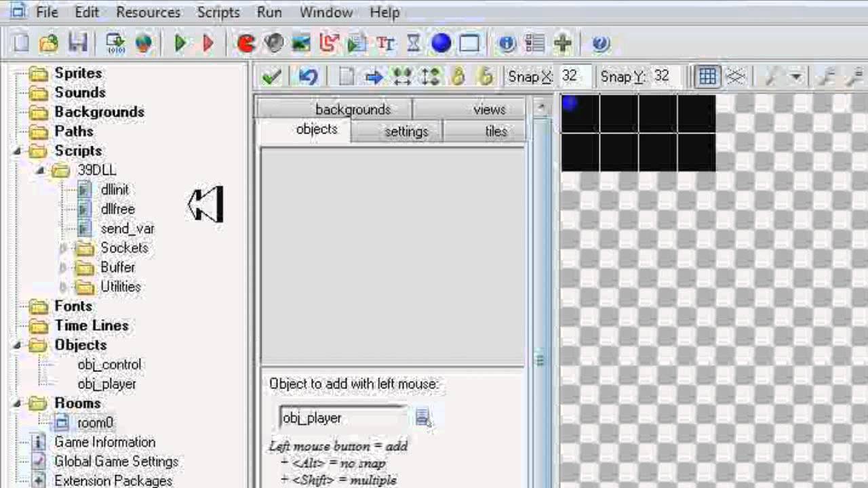Expand the Buffer folder

coord(63,267)
